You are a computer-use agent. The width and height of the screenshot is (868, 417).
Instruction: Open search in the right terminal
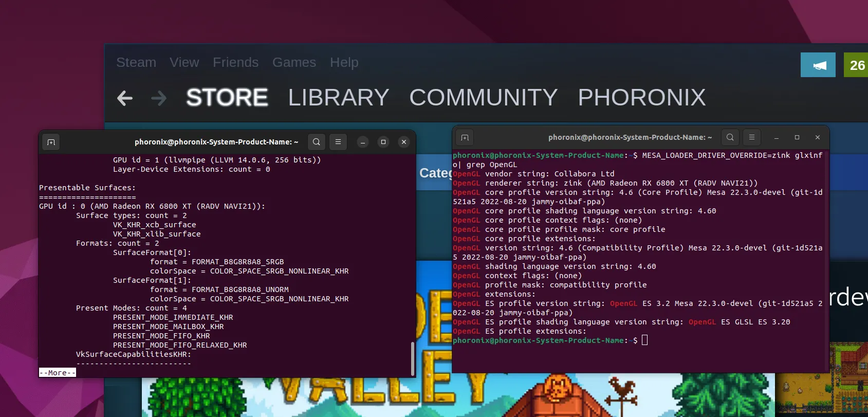tap(730, 137)
